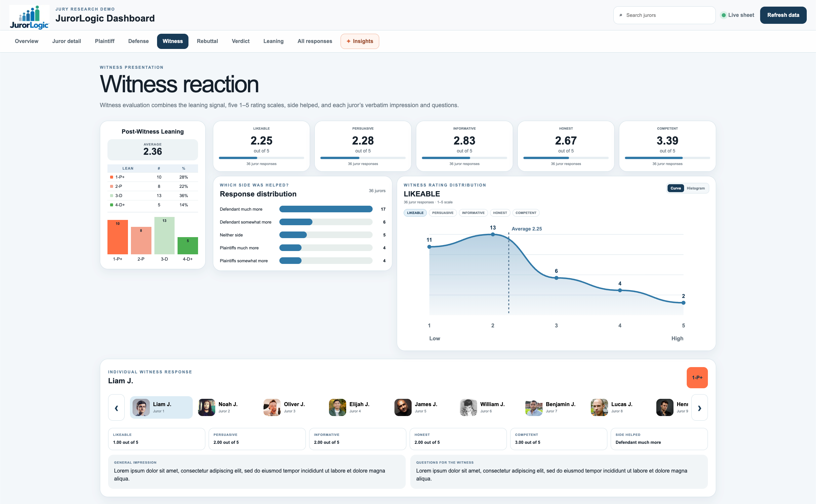This screenshot has height=504, width=816.
Task: Click the Average 2.25 chart label
Action: 526,229
